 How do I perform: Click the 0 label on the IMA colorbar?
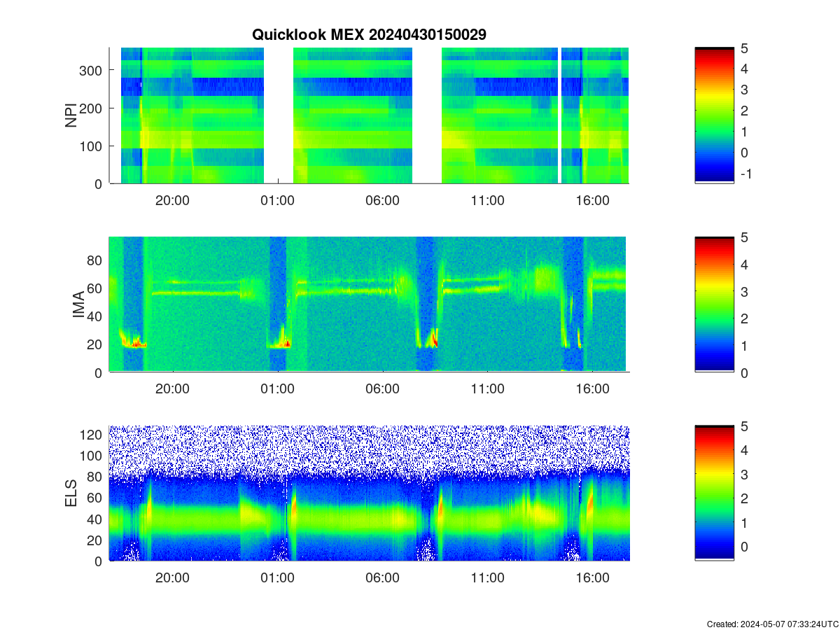coord(745,372)
